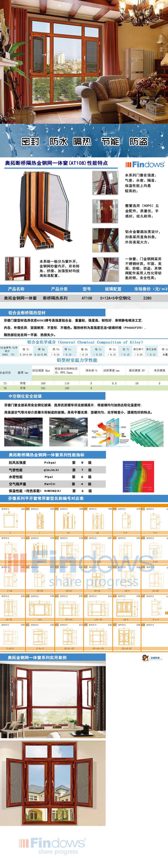Click the 芬德系列平开窗常用窗型名称编号对应表 heading
The height and width of the screenshot is (868, 168).
pos(46,498)
